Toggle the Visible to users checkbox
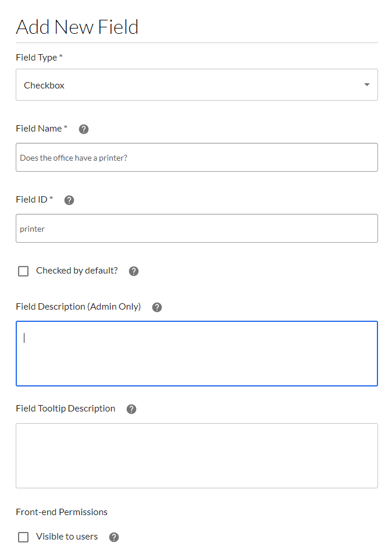392x557 pixels. (x=23, y=537)
